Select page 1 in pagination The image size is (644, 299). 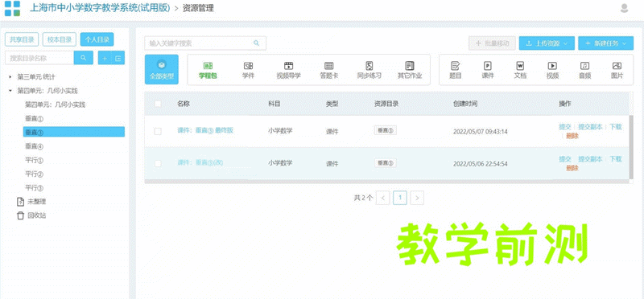click(x=399, y=198)
